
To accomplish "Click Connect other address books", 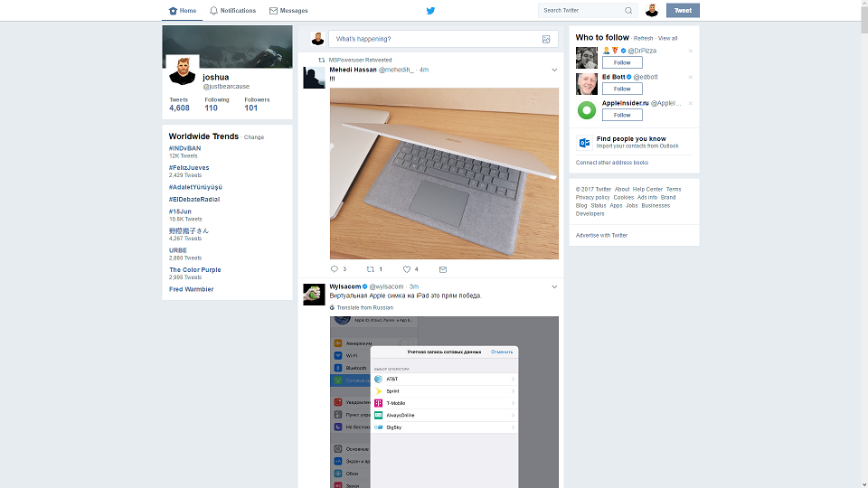I will 612,163.
